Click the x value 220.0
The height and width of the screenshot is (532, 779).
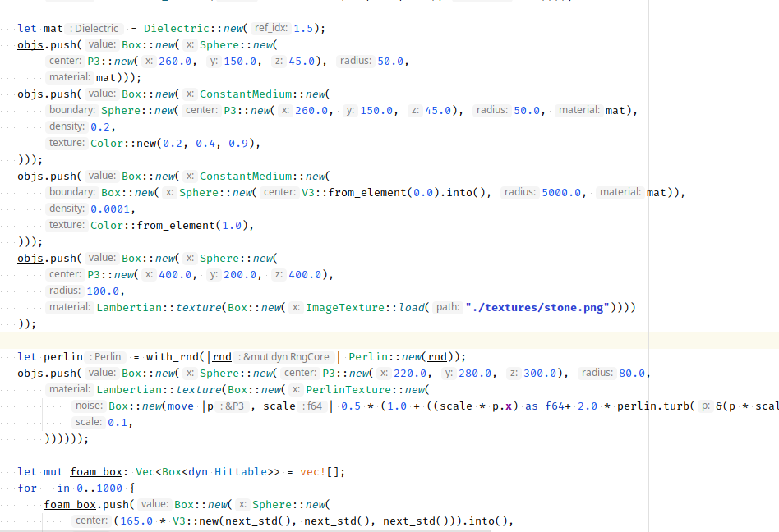pos(410,374)
